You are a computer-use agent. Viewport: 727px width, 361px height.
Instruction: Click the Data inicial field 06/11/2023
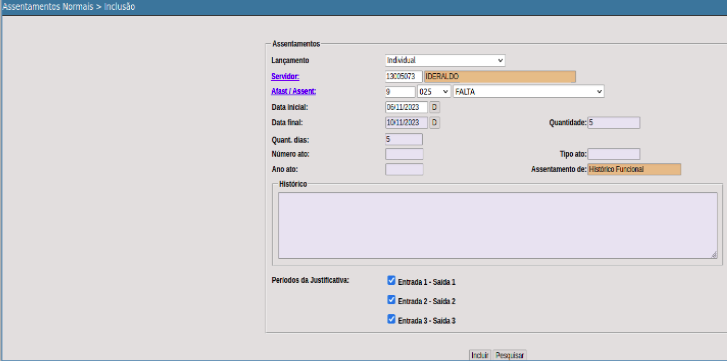coord(406,107)
